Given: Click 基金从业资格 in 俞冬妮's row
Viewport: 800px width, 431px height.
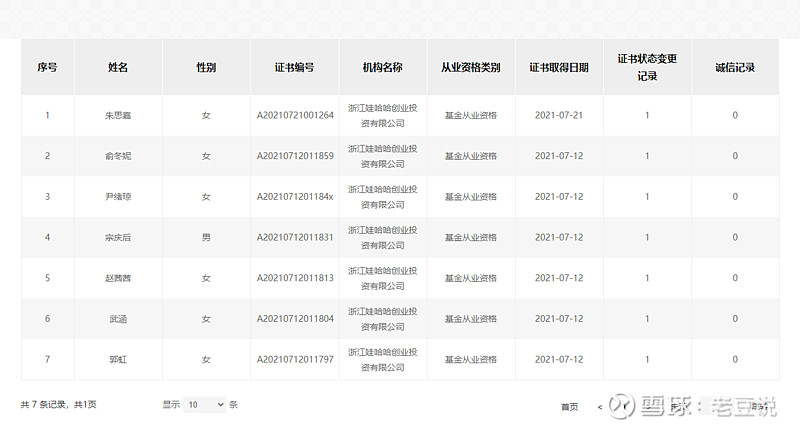Looking at the screenshot, I should pyautogui.click(x=470, y=156).
